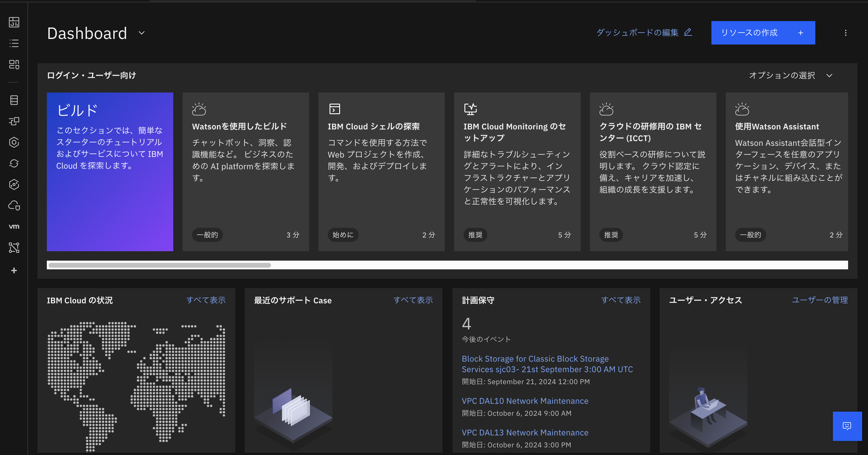Viewport: 868px width, 455px height.
Task: Open the plus icon at sidebar bottom
Action: point(14,270)
